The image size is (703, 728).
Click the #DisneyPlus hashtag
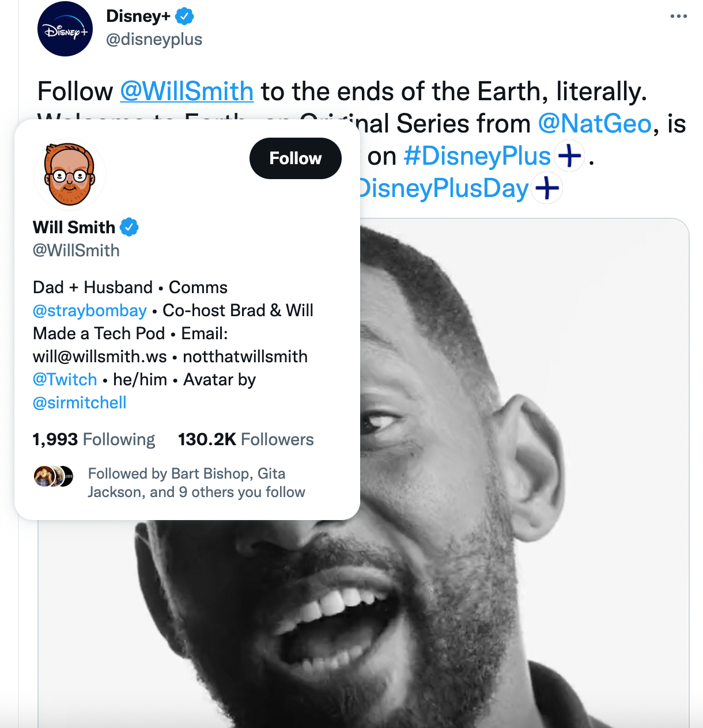[478, 156]
